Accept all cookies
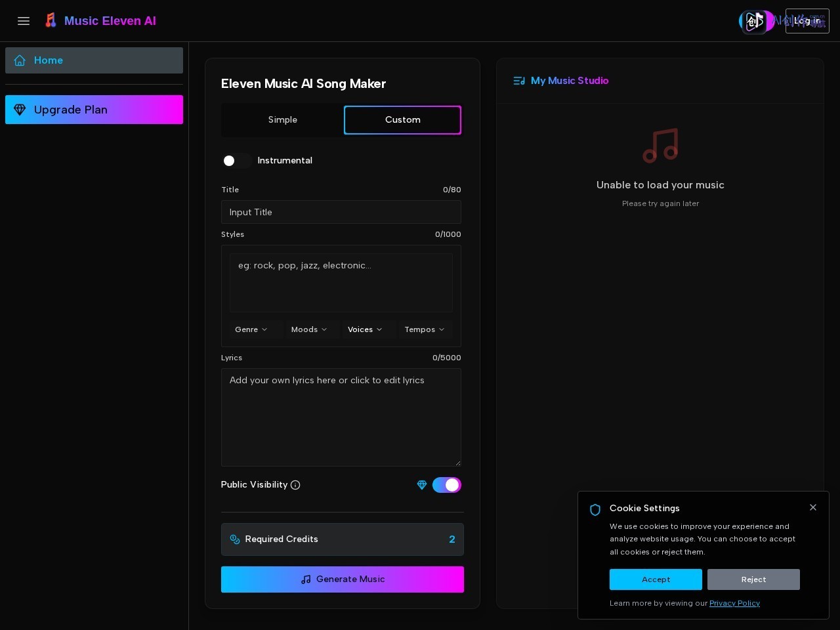 pyautogui.click(x=656, y=579)
